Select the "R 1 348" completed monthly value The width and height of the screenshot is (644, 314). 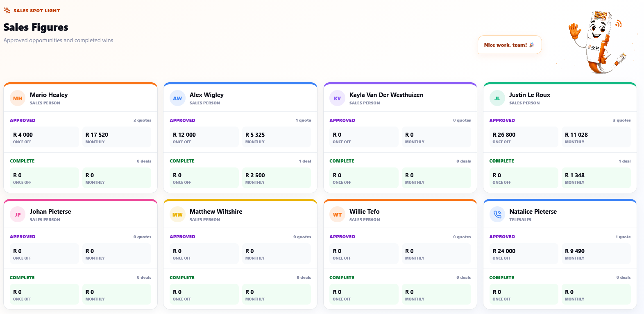click(x=575, y=175)
